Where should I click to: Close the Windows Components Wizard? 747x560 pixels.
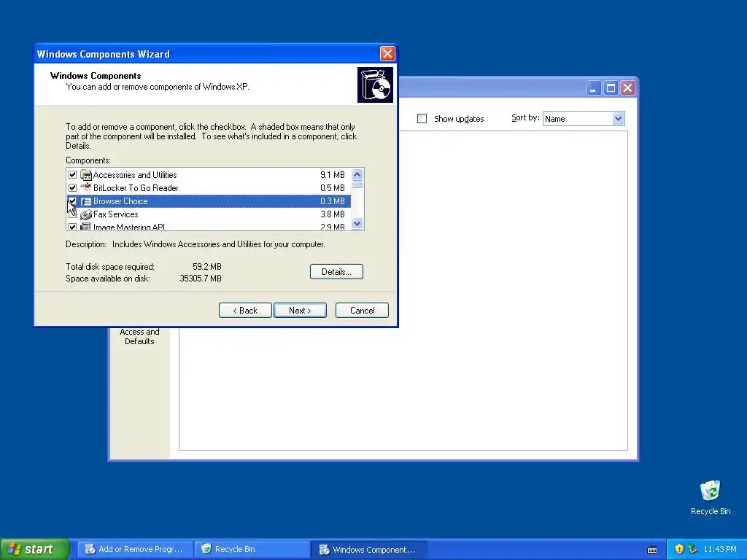coord(387,54)
